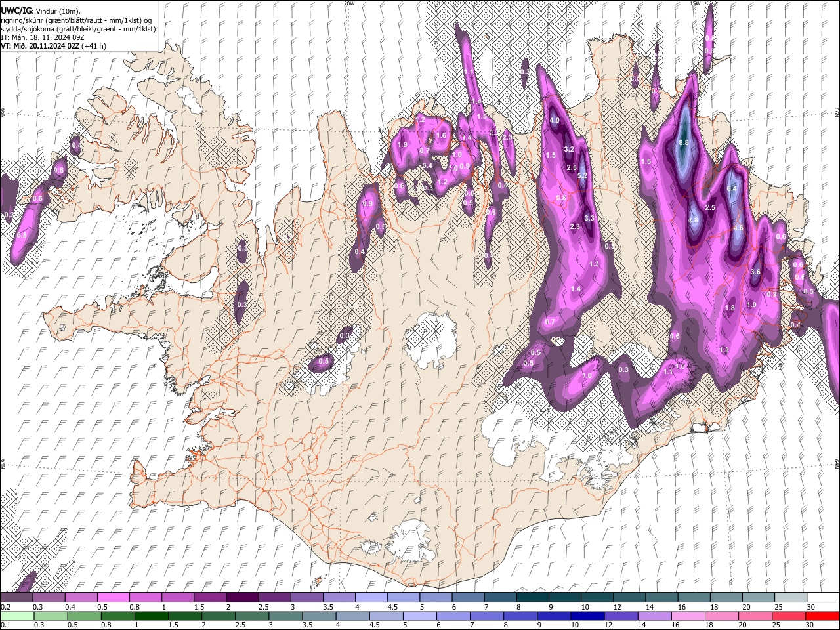Image resolution: width=840 pixels, height=630 pixels.
Task: Click the 8.8 precipitation maximum value
Action: coord(683,142)
